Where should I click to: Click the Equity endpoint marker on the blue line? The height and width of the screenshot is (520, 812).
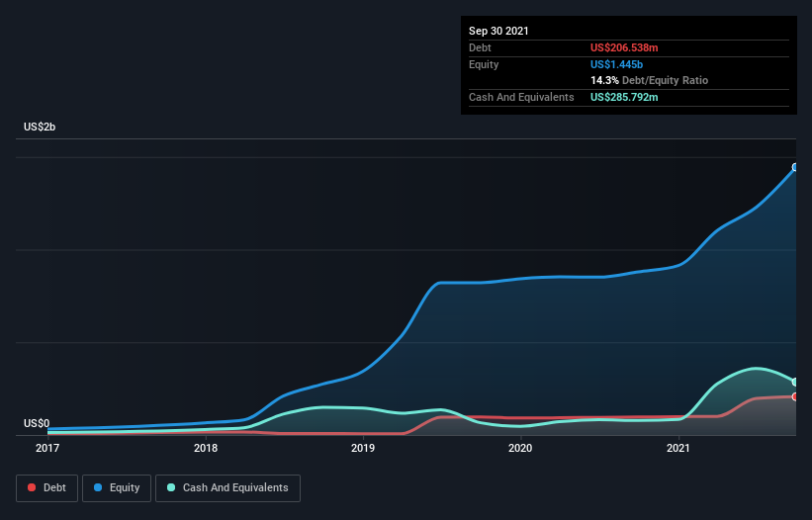(x=795, y=167)
